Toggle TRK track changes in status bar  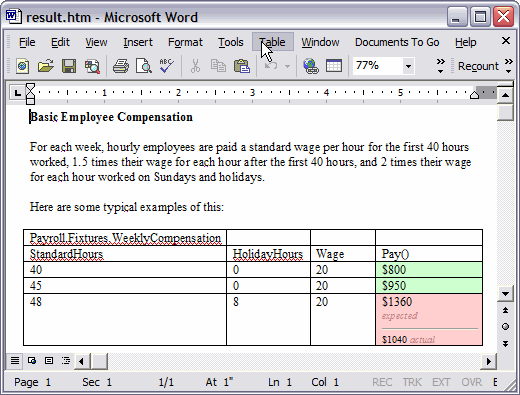click(412, 382)
